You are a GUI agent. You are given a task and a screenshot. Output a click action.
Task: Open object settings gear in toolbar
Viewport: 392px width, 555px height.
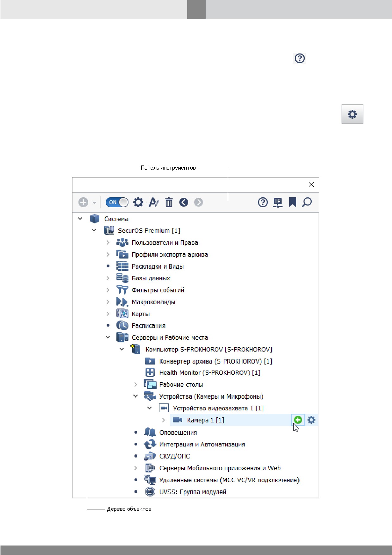(138, 202)
